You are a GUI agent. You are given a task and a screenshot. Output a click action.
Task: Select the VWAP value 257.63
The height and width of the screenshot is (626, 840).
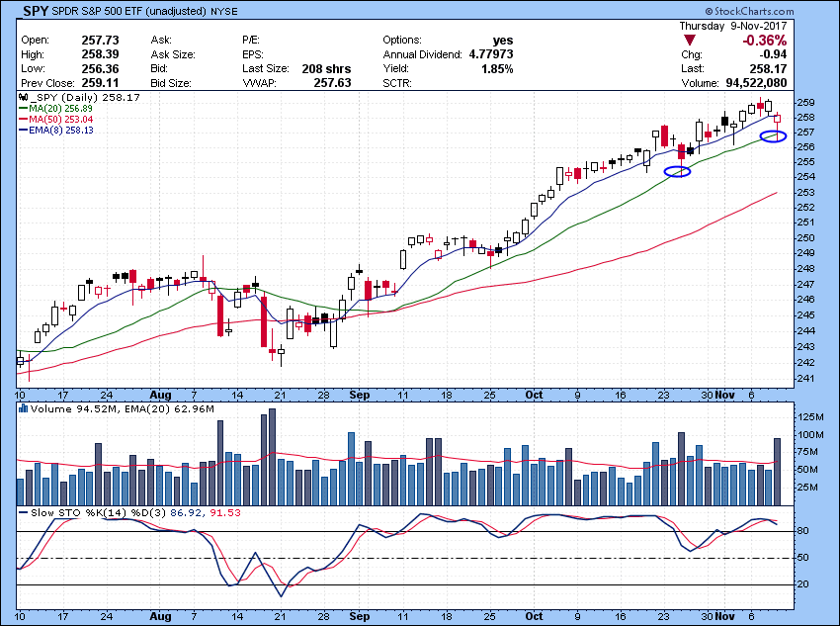(x=333, y=83)
